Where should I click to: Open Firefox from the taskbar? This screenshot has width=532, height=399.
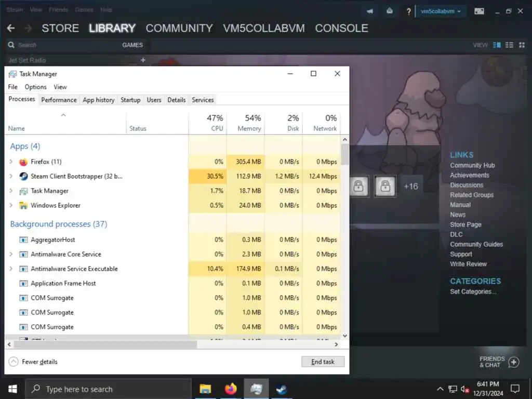pyautogui.click(x=231, y=389)
